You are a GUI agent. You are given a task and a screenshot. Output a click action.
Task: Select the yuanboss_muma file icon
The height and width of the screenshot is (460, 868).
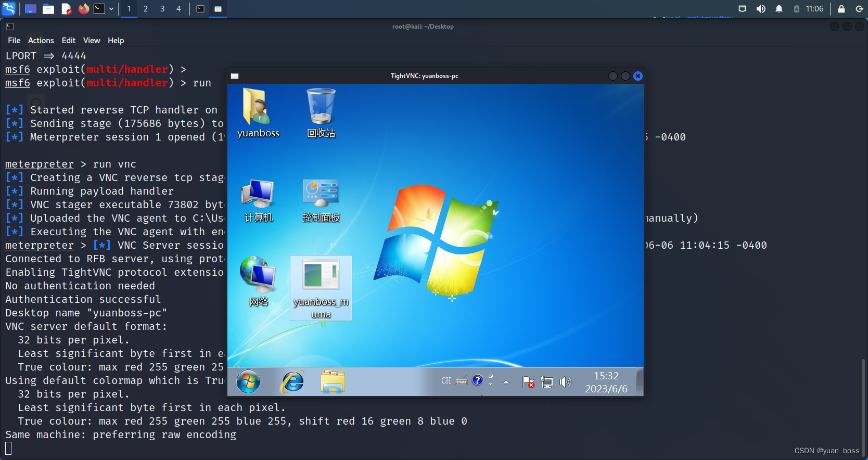(321, 288)
